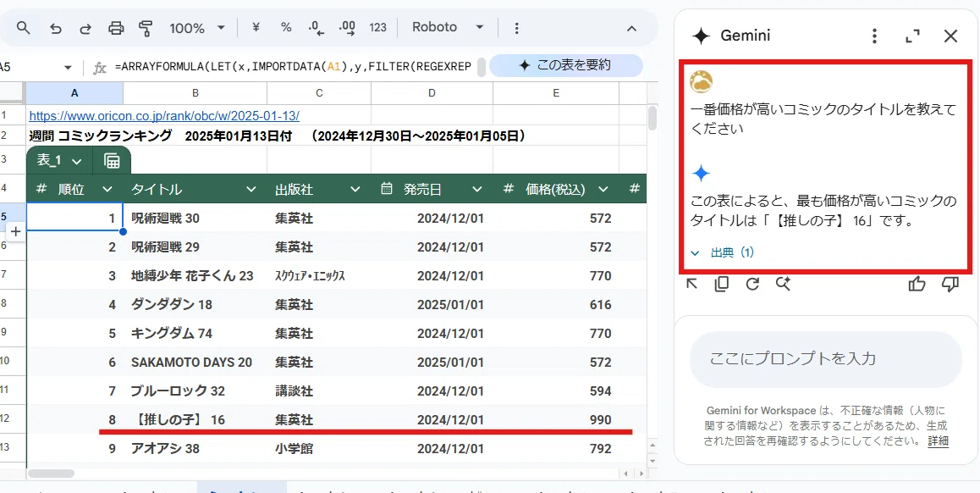Open the Gemini panel three-dot menu
The width and height of the screenshot is (980, 493).
[875, 36]
